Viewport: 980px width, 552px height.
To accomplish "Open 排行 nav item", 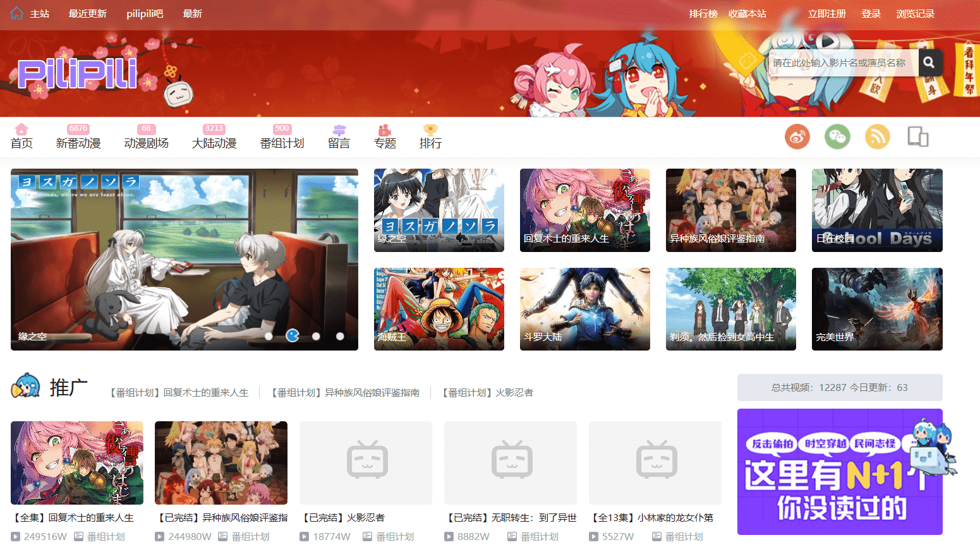I will pos(431,143).
